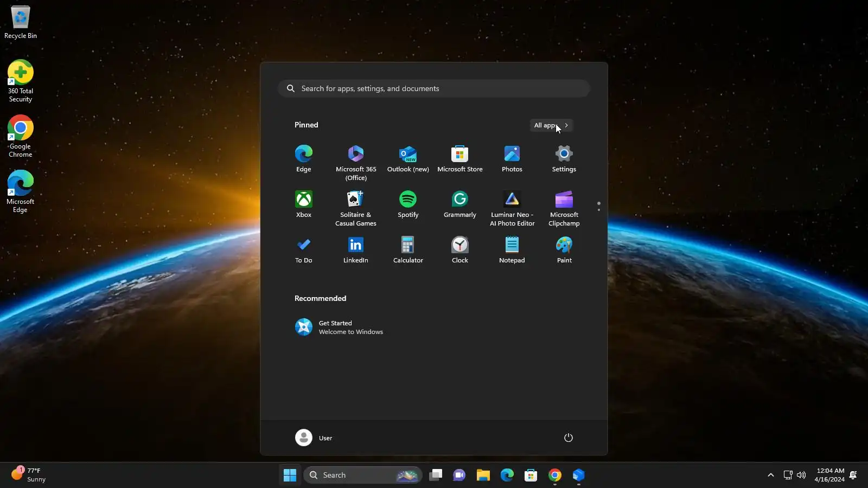
Task: Focus the Start menu search field
Action: pyautogui.click(x=434, y=88)
